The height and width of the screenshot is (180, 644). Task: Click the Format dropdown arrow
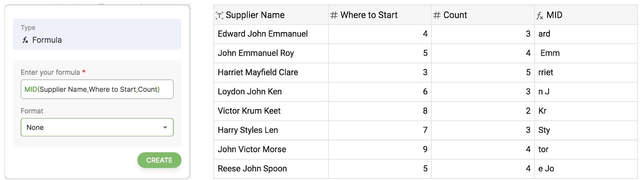pyautogui.click(x=165, y=127)
